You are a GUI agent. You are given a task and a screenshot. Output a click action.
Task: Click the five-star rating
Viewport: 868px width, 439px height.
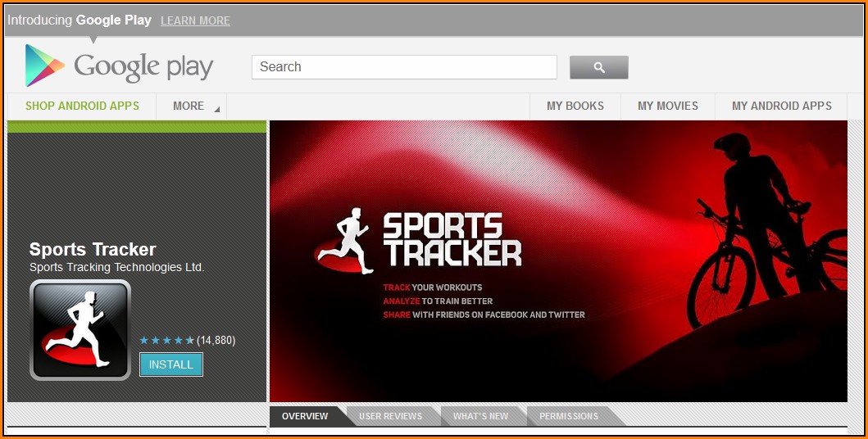[167, 340]
